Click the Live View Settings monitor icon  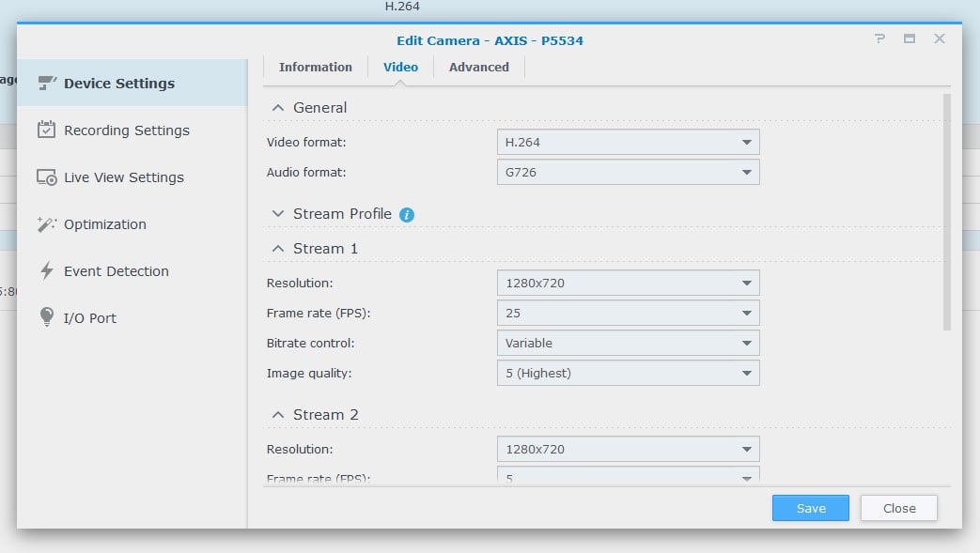(47, 177)
